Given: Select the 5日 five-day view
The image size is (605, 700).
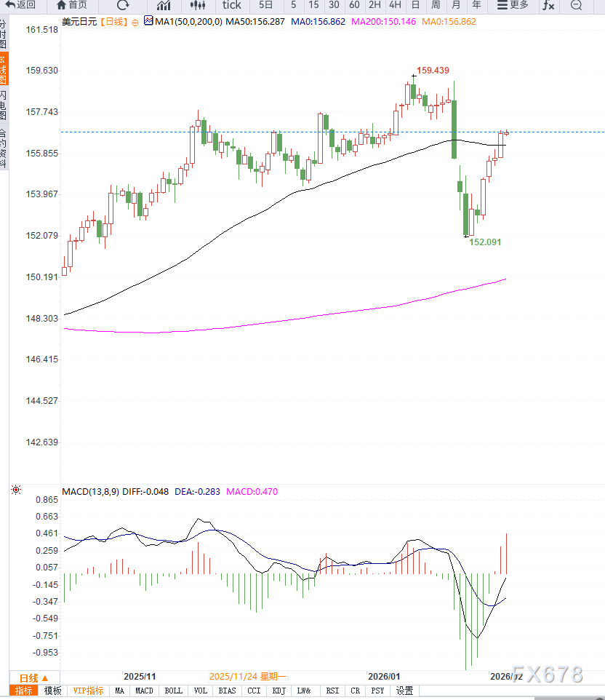Looking at the screenshot, I should point(266,5).
